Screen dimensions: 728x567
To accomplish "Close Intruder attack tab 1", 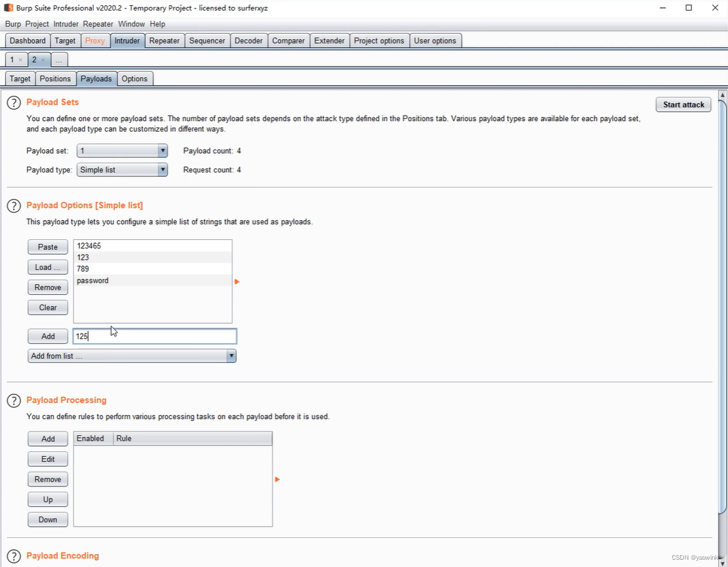I will click(20, 60).
